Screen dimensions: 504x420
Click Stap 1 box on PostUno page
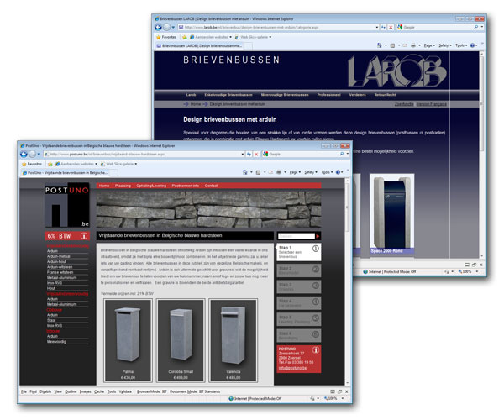(x=298, y=252)
